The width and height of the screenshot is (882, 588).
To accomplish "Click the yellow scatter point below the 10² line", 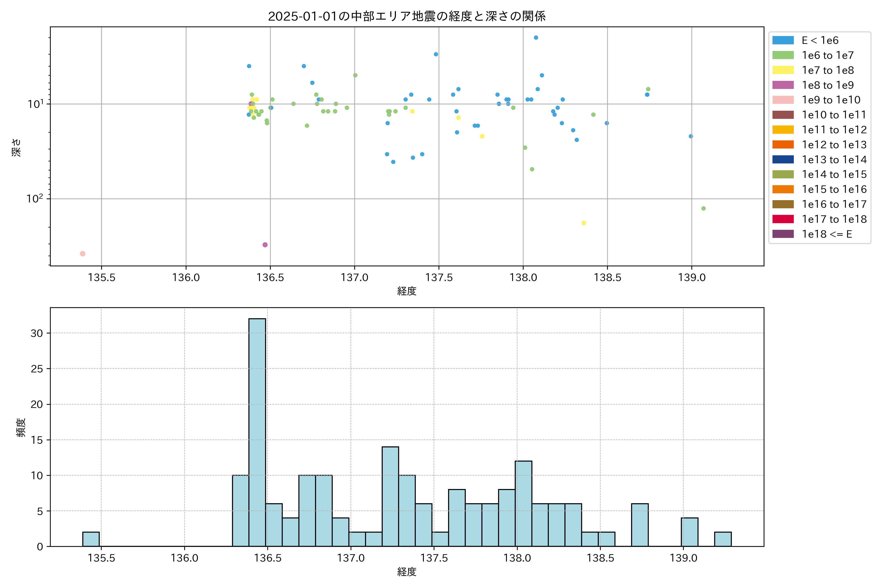I will [584, 223].
